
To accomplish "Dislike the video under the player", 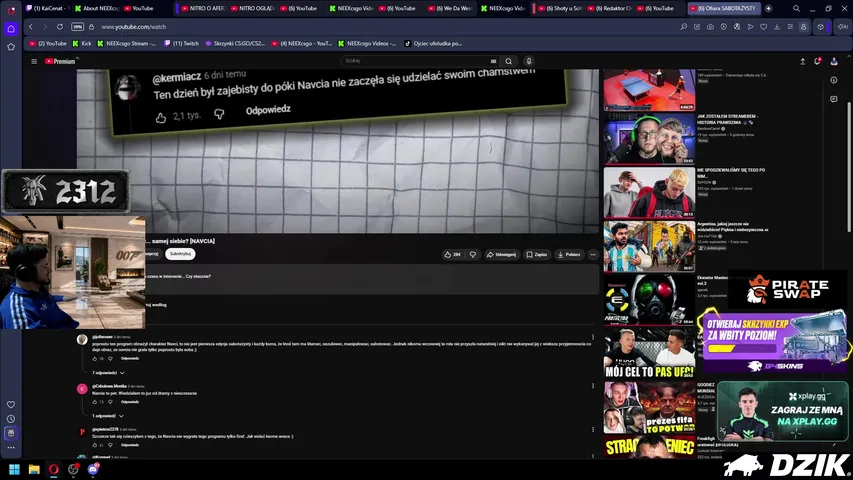I will (x=473, y=254).
